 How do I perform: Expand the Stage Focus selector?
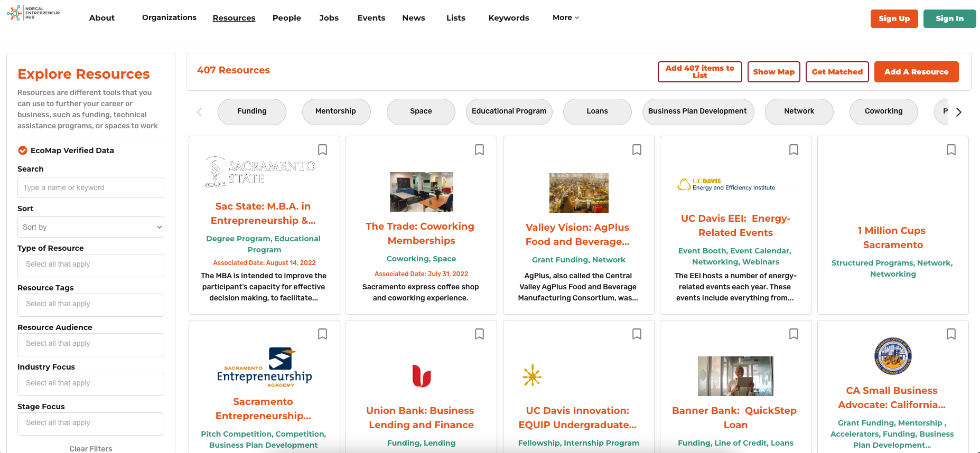(91, 424)
